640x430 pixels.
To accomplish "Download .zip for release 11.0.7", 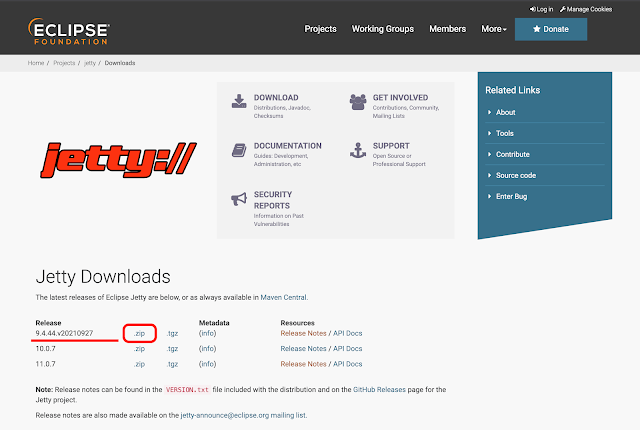I will click(x=140, y=364).
